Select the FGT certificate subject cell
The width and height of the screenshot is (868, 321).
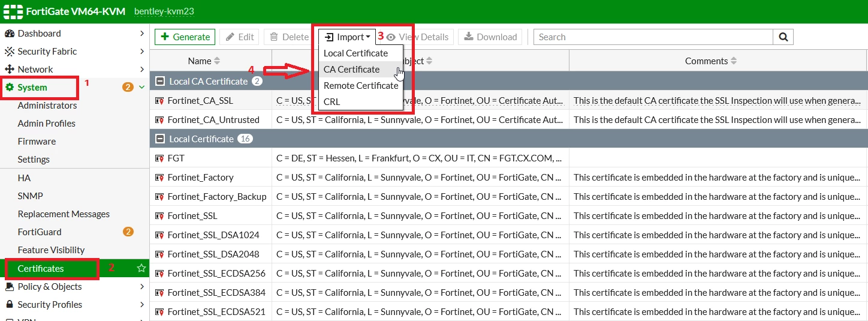point(420,158)
